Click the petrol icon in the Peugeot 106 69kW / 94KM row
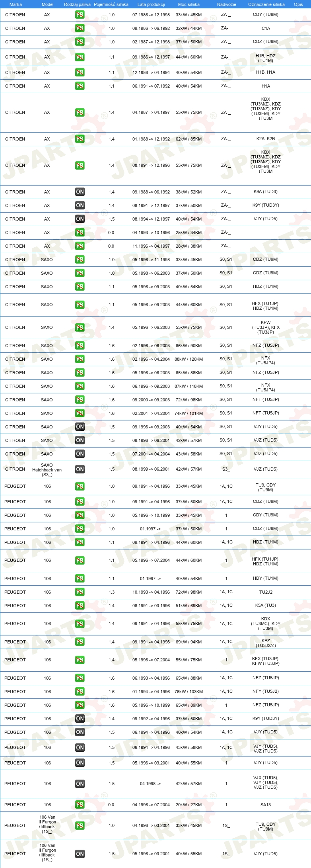 [x=80, y=642]
